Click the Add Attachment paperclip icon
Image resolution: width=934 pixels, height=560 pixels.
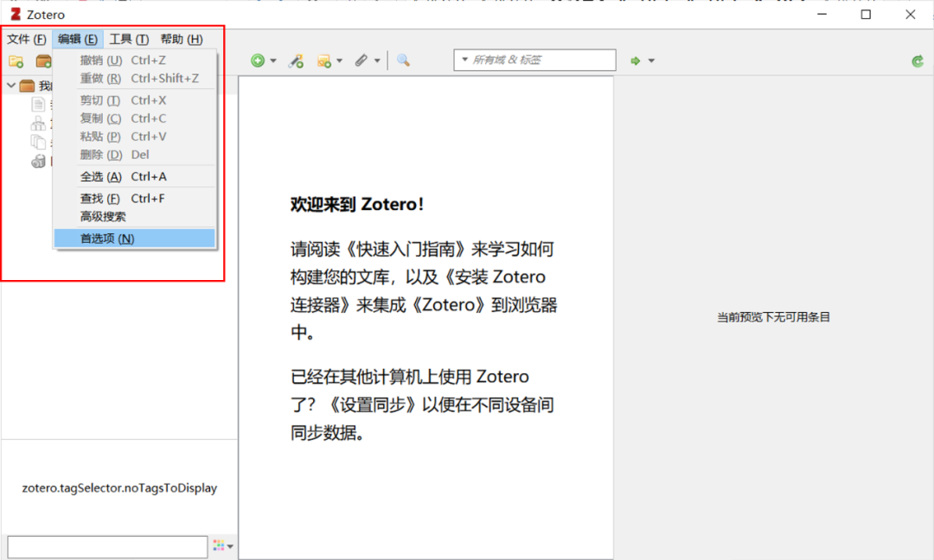361,60
